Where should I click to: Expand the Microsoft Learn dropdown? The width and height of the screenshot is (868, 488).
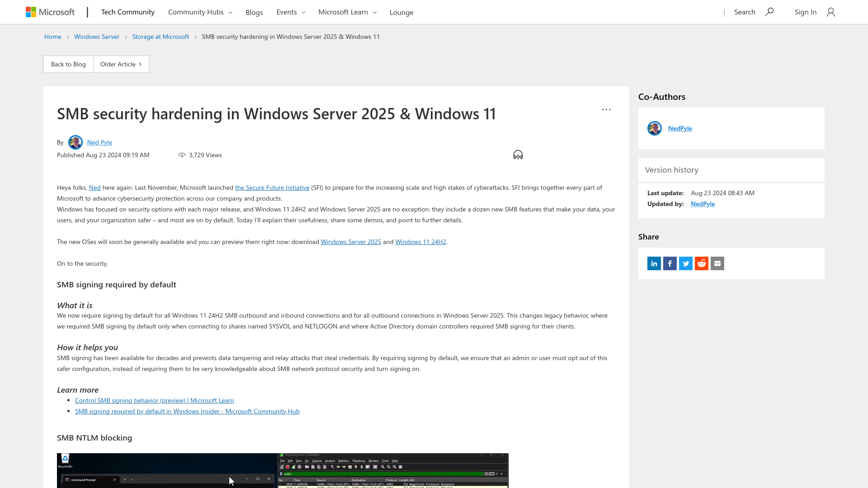pyautogui.click(x=347, y=12)
